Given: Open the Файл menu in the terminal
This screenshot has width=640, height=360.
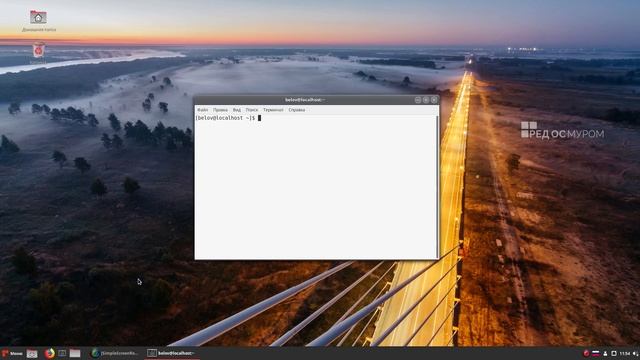Looking at the screenshot, I should coord(202,110).
